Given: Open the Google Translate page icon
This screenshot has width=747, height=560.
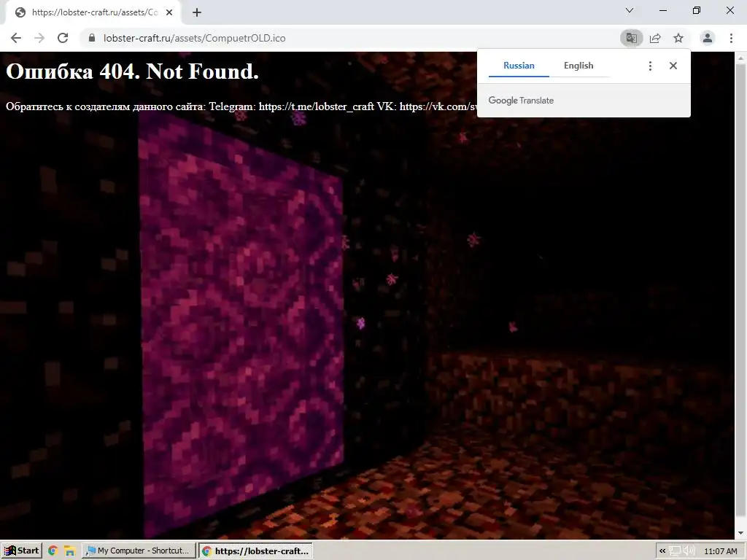Looking at the screenshot, I should (632, 38).
